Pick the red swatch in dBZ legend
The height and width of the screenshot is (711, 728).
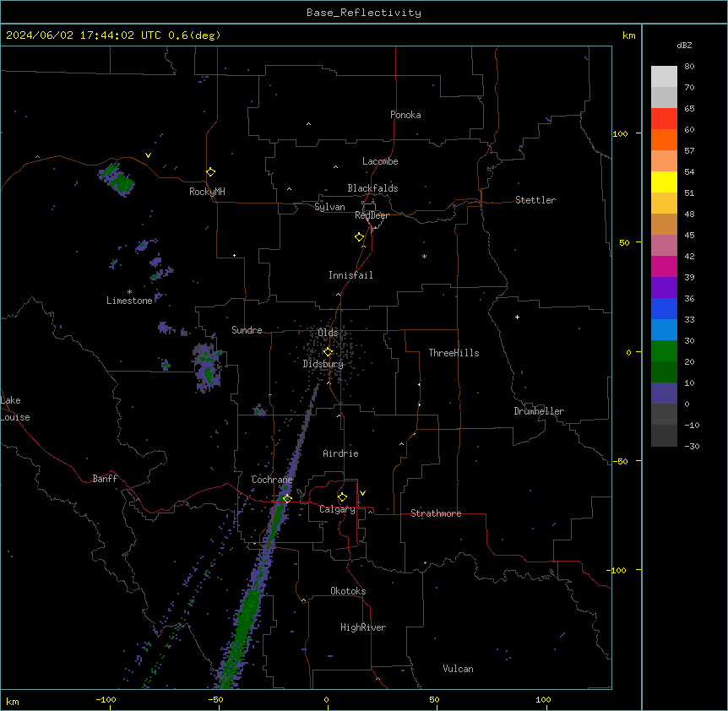pos(664,118)
